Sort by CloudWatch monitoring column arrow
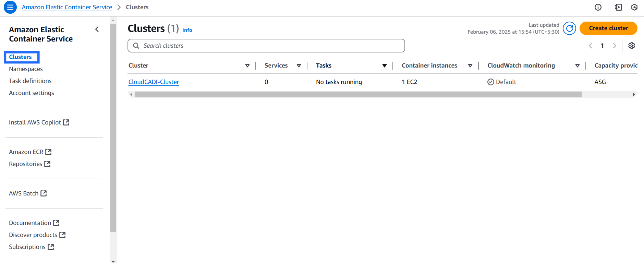 pyautogui.click(x=578, y=65)
